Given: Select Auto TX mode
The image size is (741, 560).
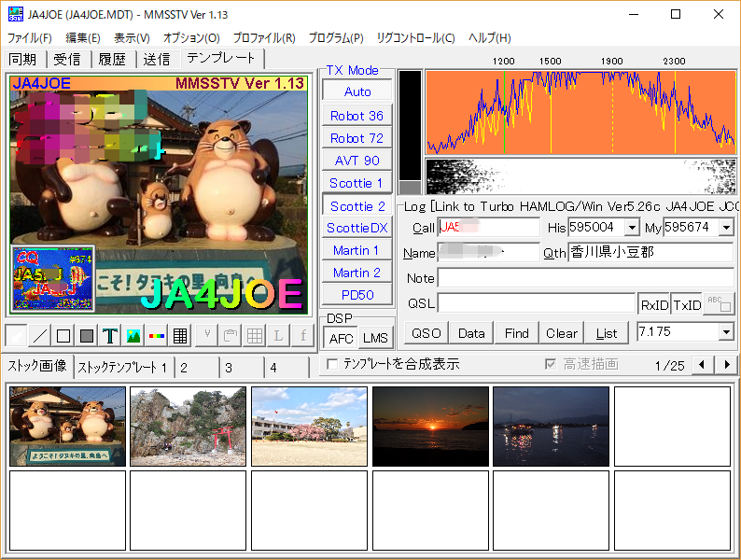Looking at the screenshot, I should 357,91.
